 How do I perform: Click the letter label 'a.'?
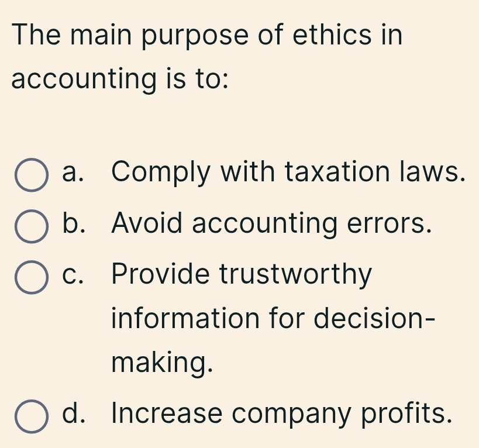pos(73,173)
